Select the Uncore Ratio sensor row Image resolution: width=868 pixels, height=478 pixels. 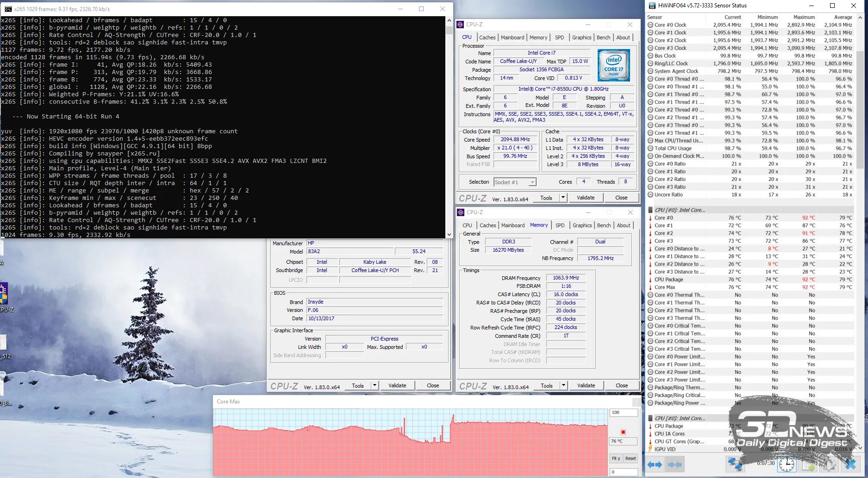750,195
